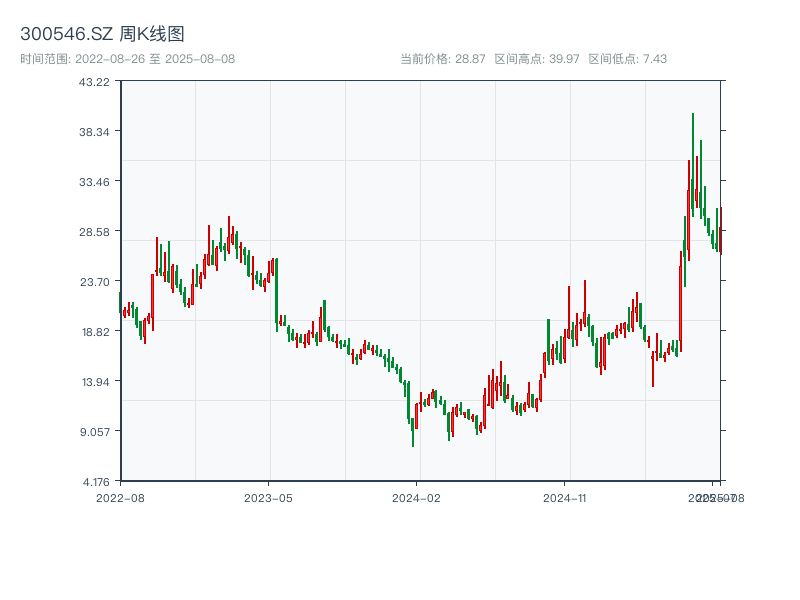Screen dimensions: 800x600
Task: Click the 2024-11 x-axis label
Action: (x=565, y=498)
